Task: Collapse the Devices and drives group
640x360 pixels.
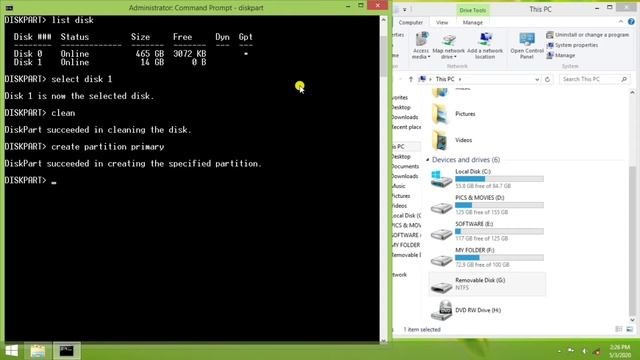Action: pyautogui.click(x=427, y=160)
